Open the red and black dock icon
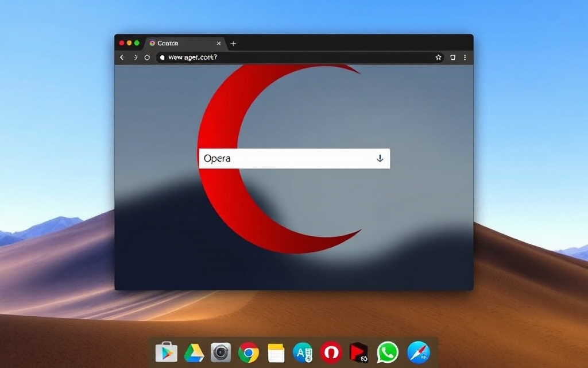This screenshot has width=588, height=368. 358,353
